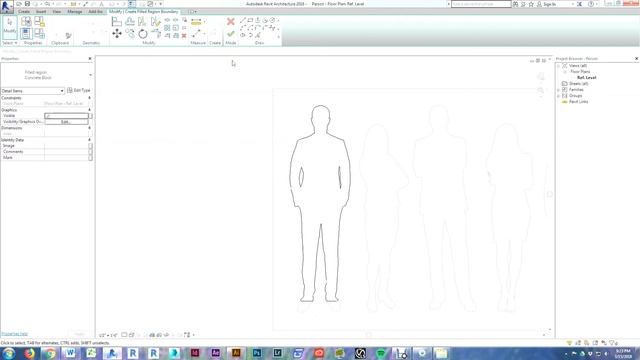Select the Modify arrow tool

pyautogui.click(x=10, y=26)
